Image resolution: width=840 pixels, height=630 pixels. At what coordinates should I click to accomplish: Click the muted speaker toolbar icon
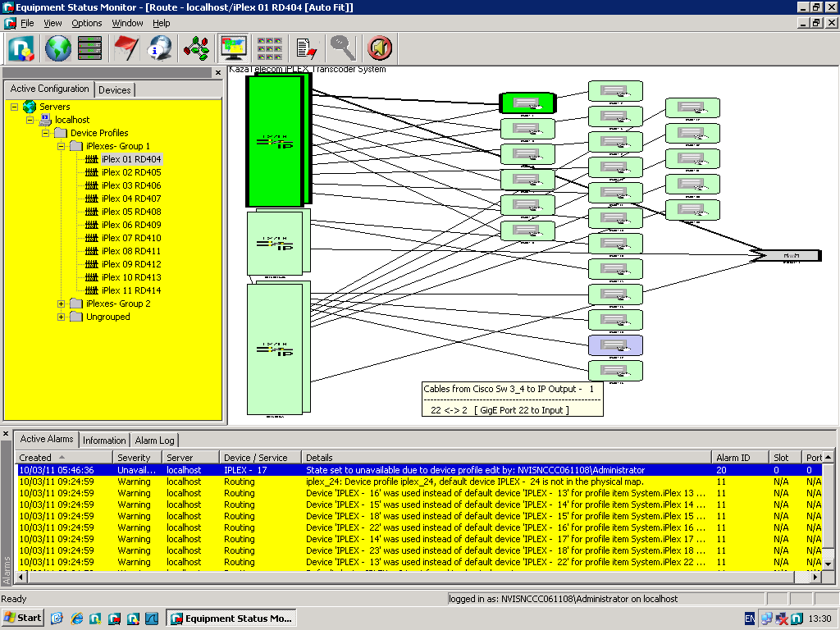click(x=379, y=48)
